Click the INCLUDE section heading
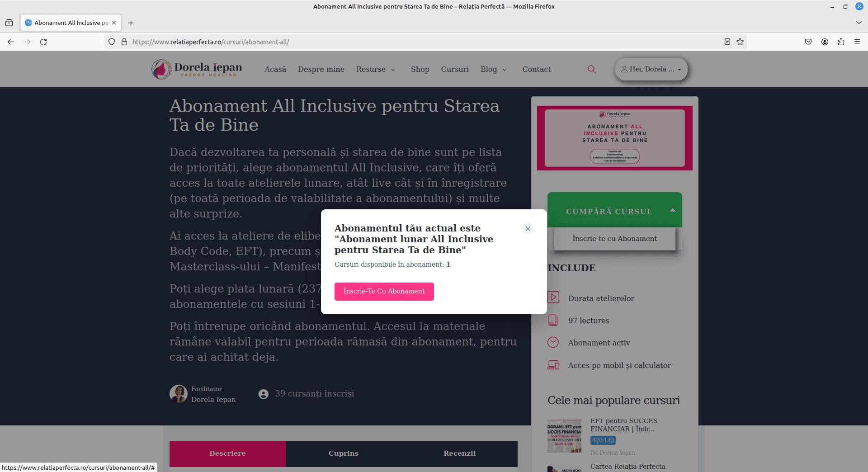Screen dimensions: 868x472 coord(571,268)
